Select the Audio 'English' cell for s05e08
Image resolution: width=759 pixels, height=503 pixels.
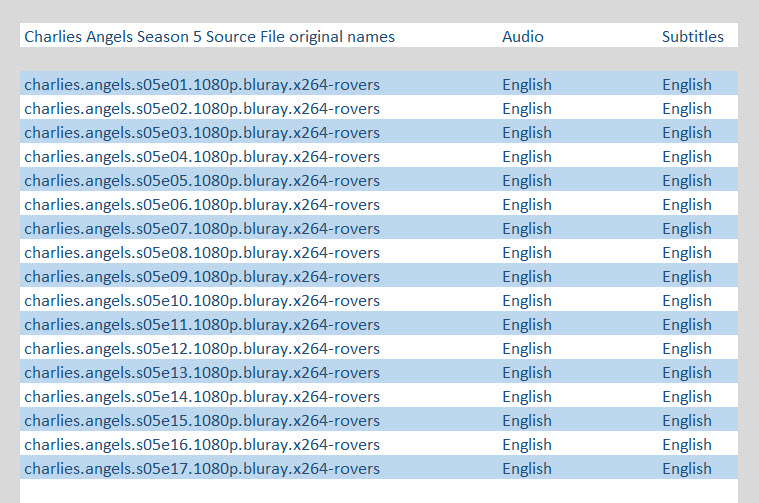tap(527, 253)
